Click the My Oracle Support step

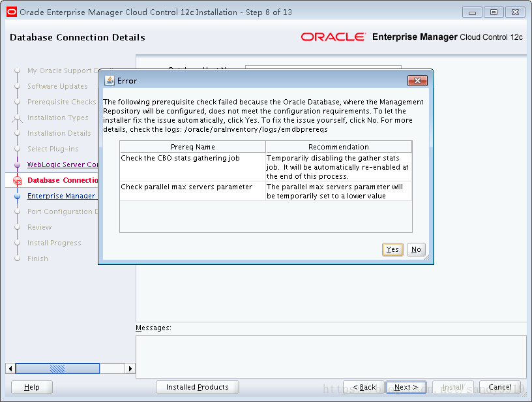point(63,70)
